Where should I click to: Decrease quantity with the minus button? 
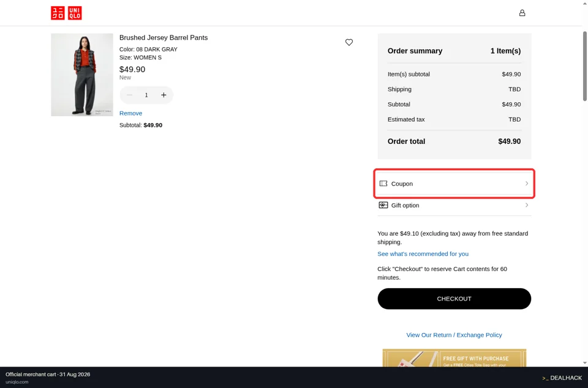[x=129, y=95]
